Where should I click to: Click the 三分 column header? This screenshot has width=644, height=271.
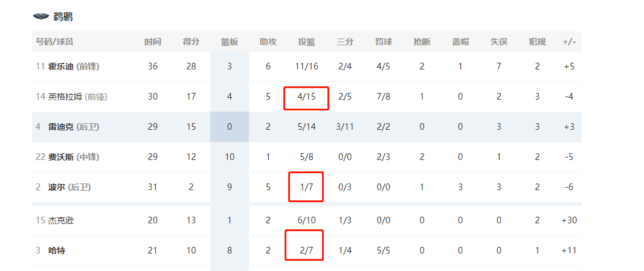point(345,42)
